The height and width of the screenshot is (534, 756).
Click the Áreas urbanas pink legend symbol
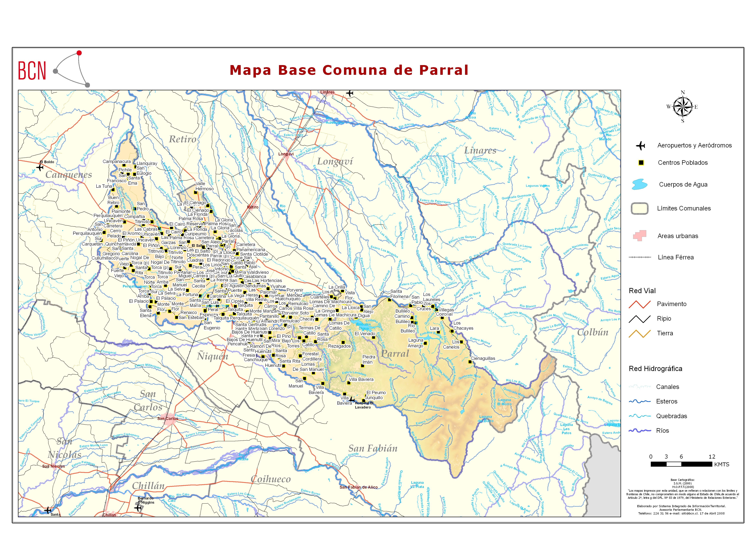coord(639,236)
